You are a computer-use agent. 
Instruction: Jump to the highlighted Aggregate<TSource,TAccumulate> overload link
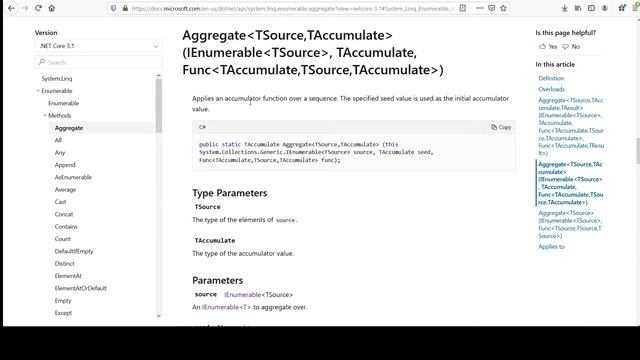pyautogui.click(x=571, y=183)
